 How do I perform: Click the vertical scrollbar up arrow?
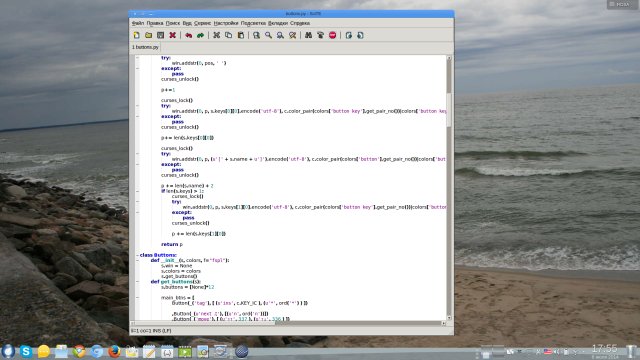click(x=449, y=58)
